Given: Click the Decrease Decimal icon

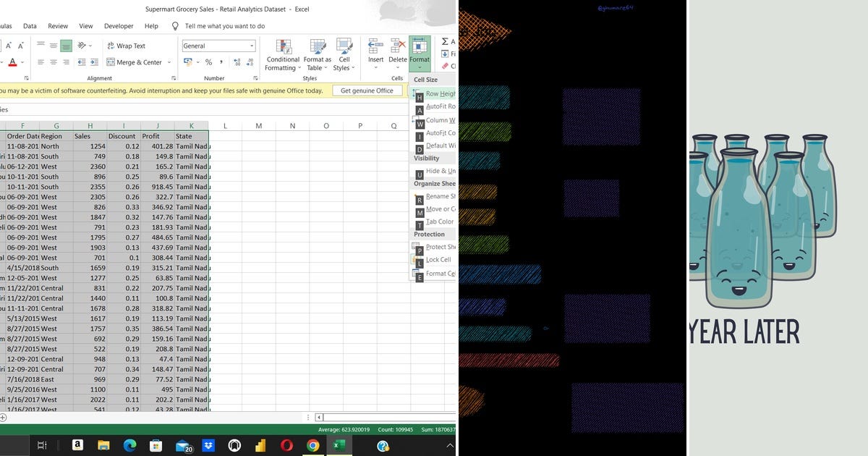Looking at the screenshot, I should click(249, 62).
